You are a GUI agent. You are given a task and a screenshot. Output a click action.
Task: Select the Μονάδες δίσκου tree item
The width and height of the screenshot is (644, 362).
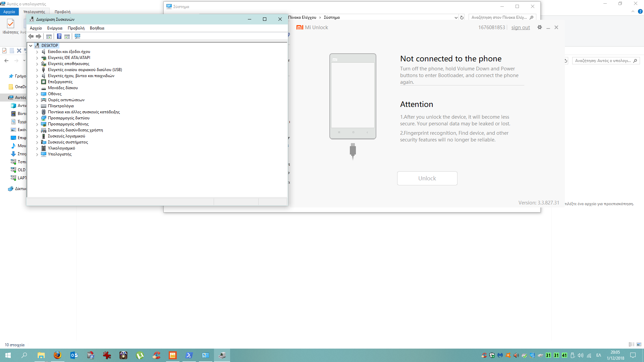click(63, 88)
